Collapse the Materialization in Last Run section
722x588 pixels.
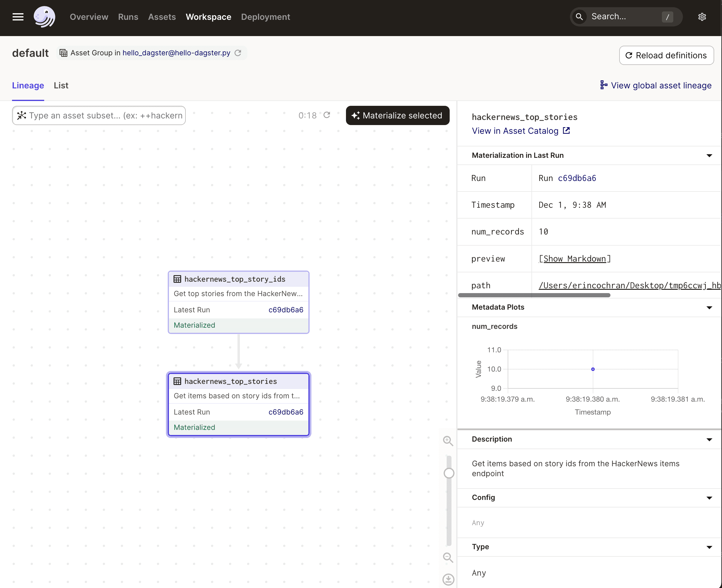(x=709, y=155)
